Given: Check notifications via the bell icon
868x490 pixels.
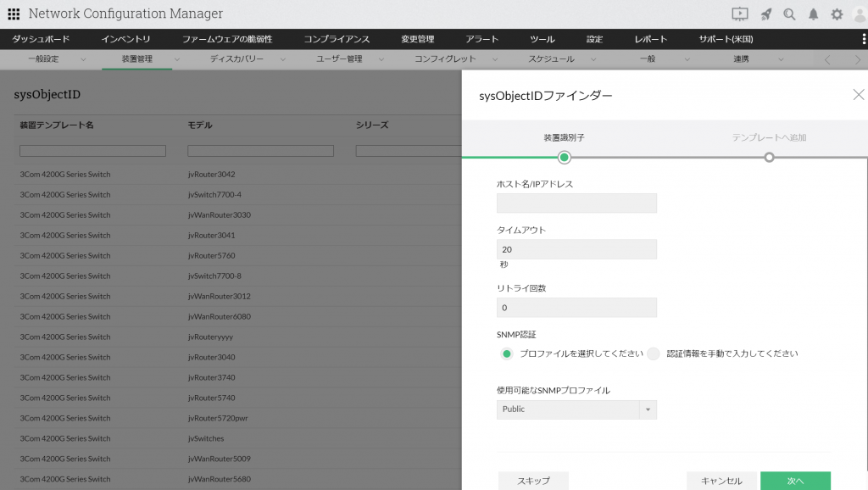Looking at the screenshot, I should tap(813, 13).
